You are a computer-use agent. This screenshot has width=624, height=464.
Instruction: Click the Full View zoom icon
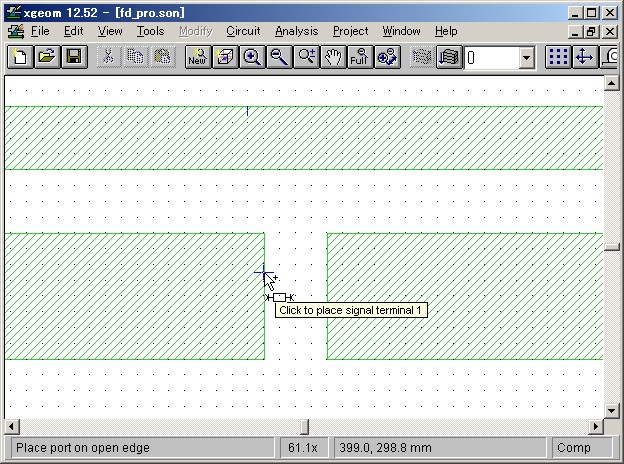360,57
